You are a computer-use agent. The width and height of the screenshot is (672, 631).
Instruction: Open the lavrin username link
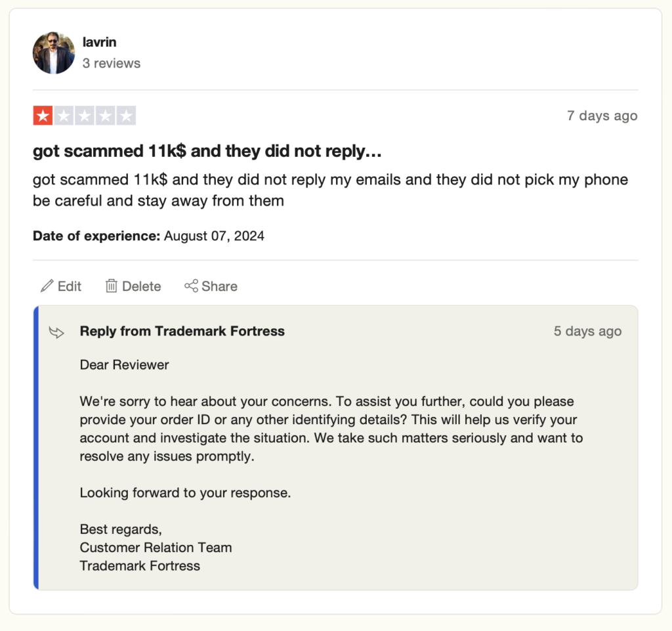[100, 43]
